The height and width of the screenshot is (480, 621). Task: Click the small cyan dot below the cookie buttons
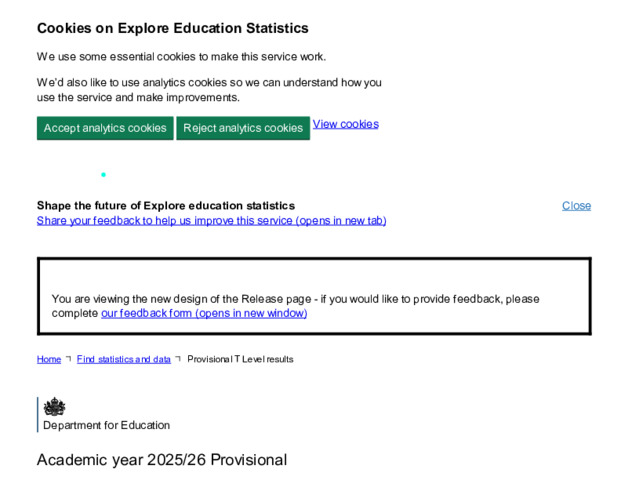pos(103,175)
